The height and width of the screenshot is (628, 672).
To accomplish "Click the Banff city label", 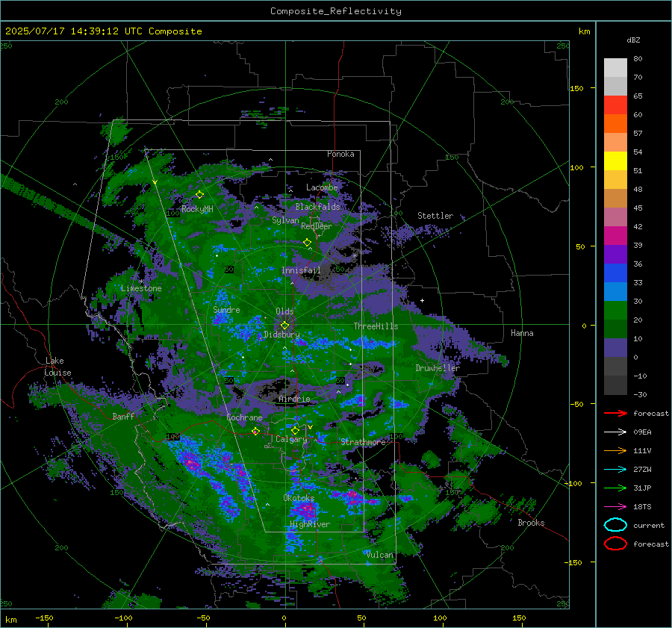I will tap(123, 416).
